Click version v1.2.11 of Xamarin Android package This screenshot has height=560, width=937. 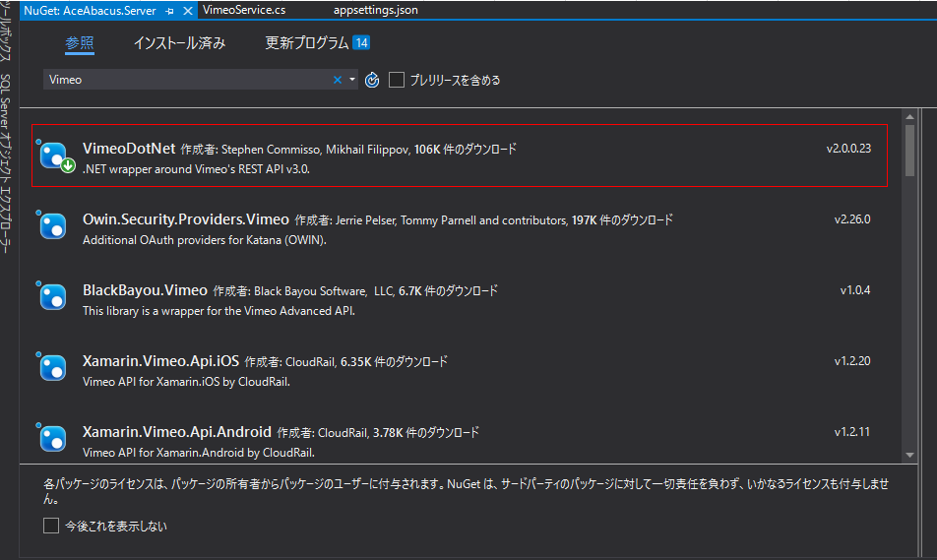pos(852,431)
